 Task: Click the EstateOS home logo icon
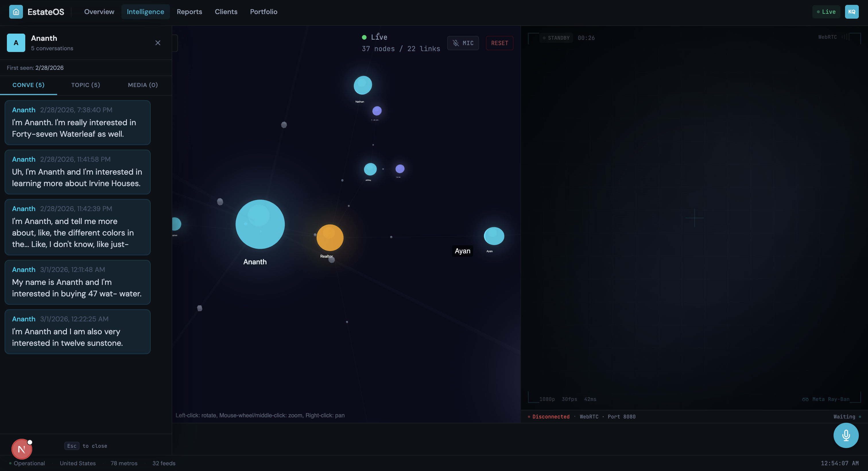[16, 12]
